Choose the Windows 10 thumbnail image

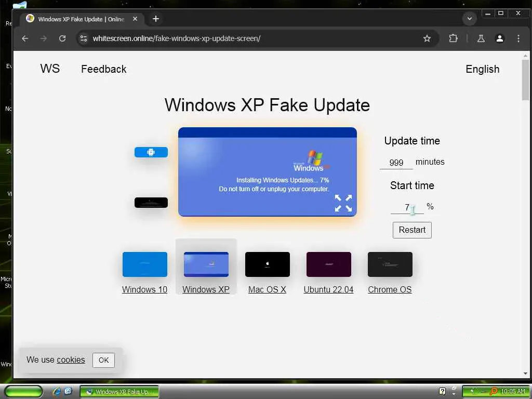point(145,264)
